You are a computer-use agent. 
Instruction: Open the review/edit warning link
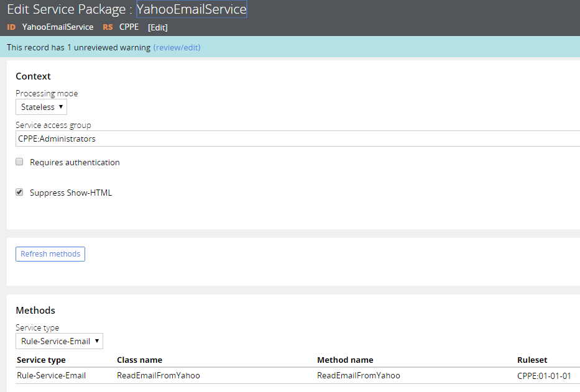tap(177, 48)
